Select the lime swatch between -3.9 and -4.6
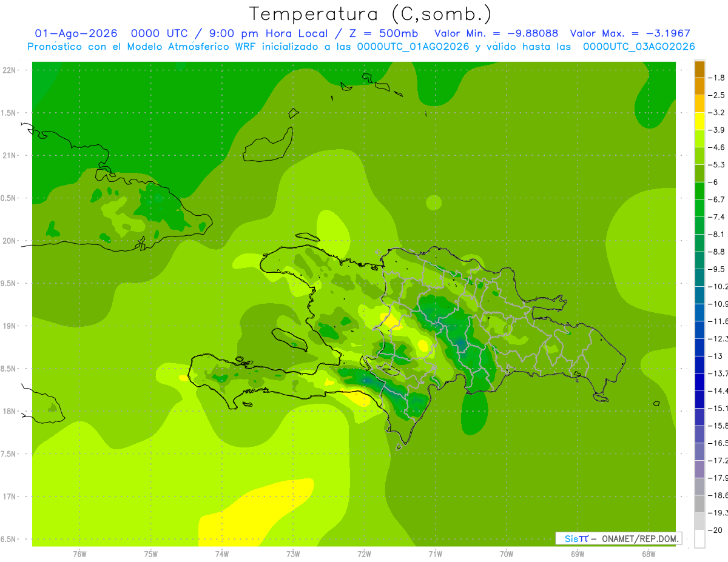The height and width of the screenshot is (562, 728). tap(699, 139)
